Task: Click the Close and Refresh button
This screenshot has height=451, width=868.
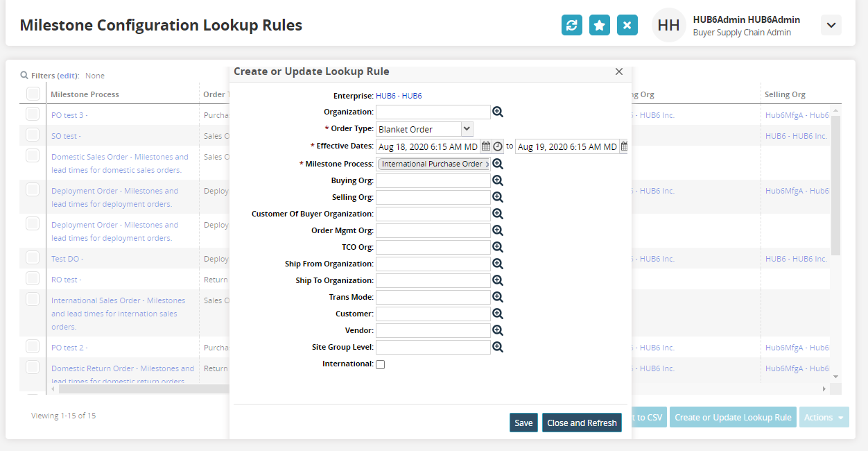Action: pyautogui.click(x=582, y=423)
